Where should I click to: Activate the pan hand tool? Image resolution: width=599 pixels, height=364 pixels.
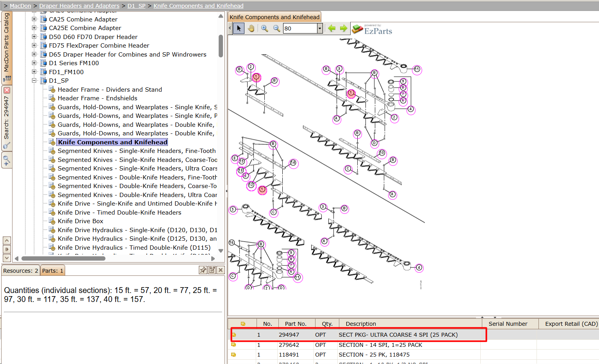pos(251,28)
